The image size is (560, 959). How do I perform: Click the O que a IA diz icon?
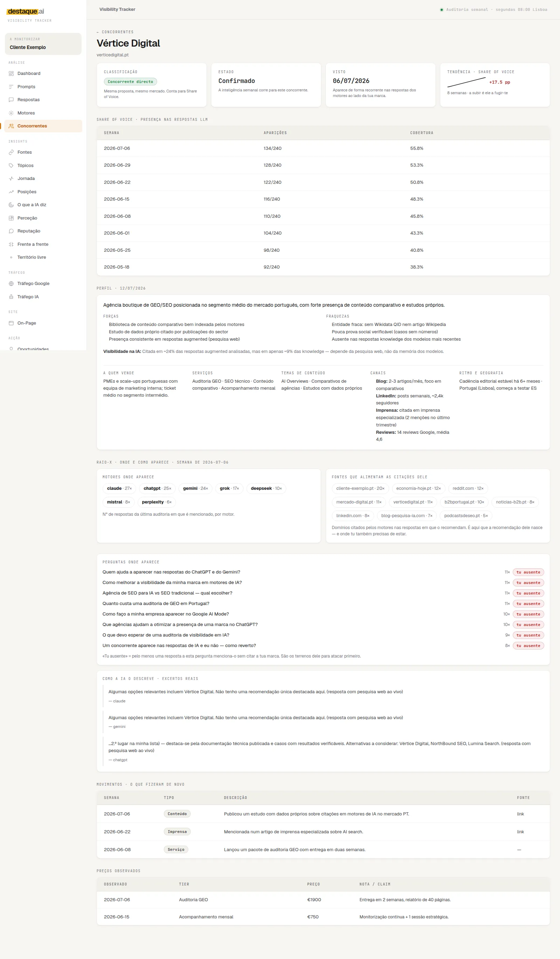[11, 205]
